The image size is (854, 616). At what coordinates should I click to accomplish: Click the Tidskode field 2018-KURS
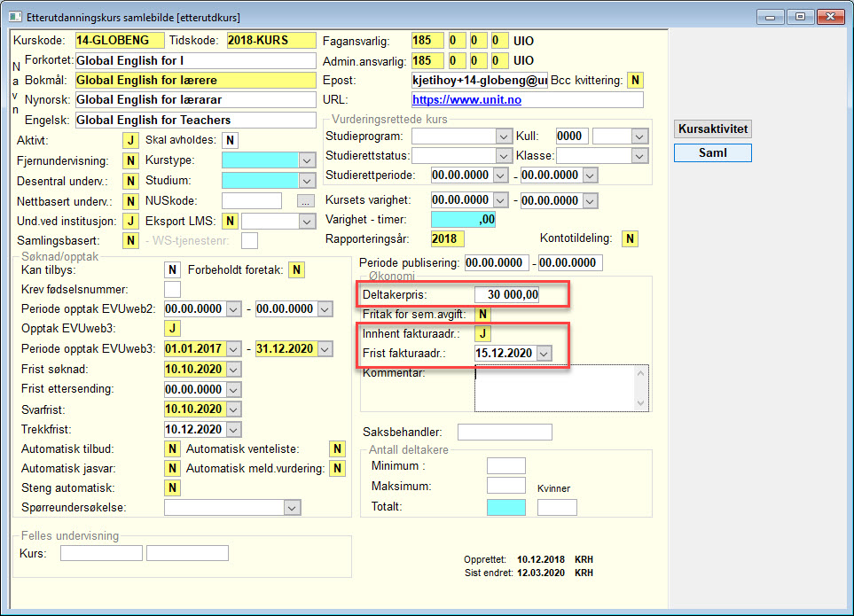click(271, 40)
